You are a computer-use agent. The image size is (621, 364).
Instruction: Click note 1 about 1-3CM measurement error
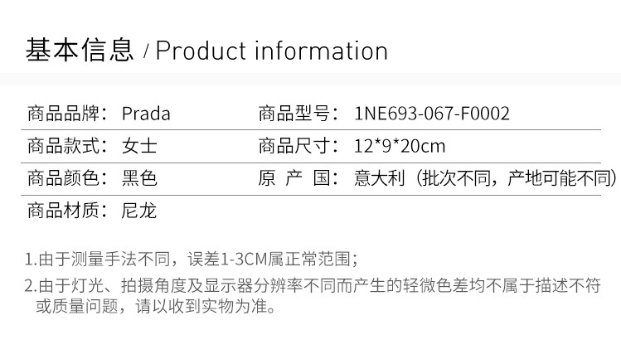point(192,260)
